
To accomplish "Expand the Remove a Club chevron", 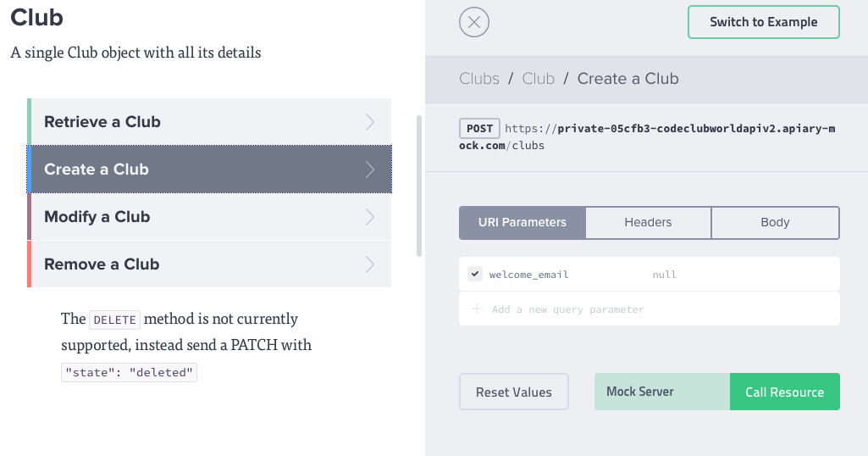I will click(370, 264).
